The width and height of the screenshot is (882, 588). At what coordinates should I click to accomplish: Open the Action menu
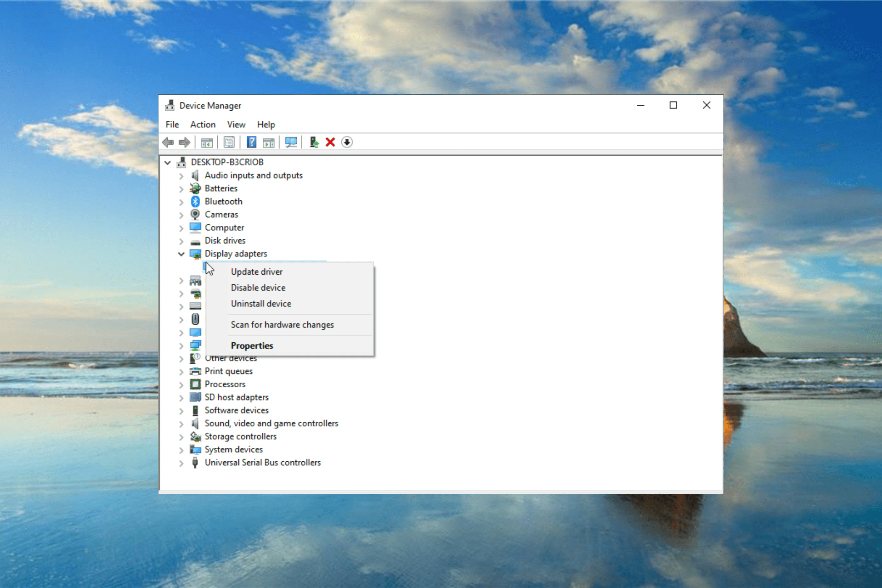[203, 124]
